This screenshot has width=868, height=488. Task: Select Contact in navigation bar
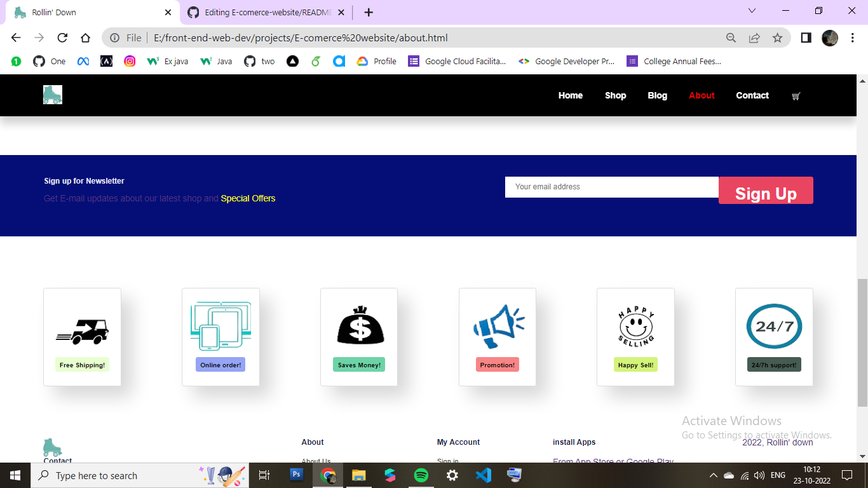pos(752,95)
